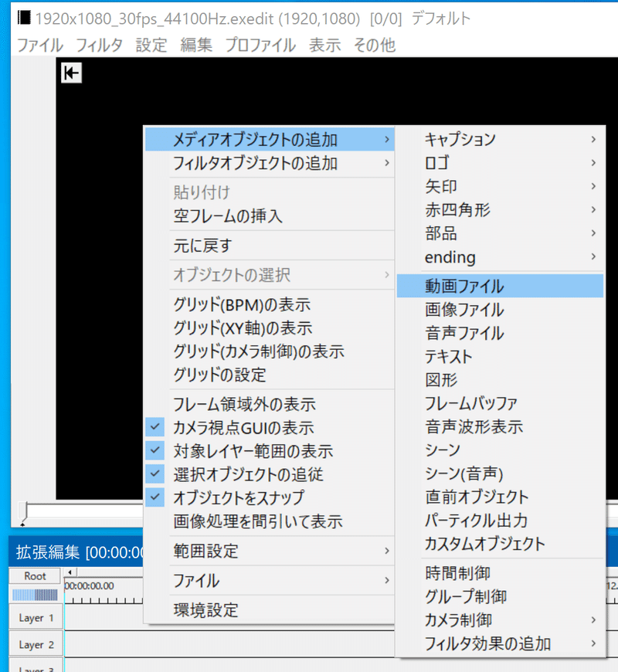This screenshot has height=672, width=618.
Task: Expand ending submenu
Action: [x=500, y=256]
